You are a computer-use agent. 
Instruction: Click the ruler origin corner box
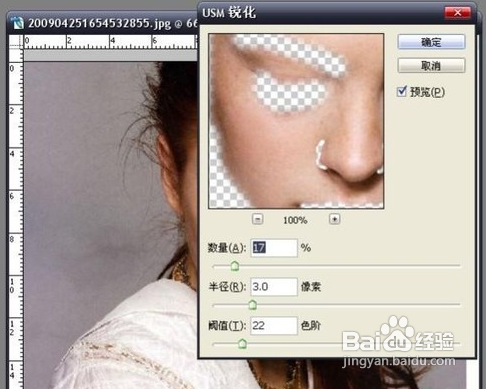pos(16,42)
